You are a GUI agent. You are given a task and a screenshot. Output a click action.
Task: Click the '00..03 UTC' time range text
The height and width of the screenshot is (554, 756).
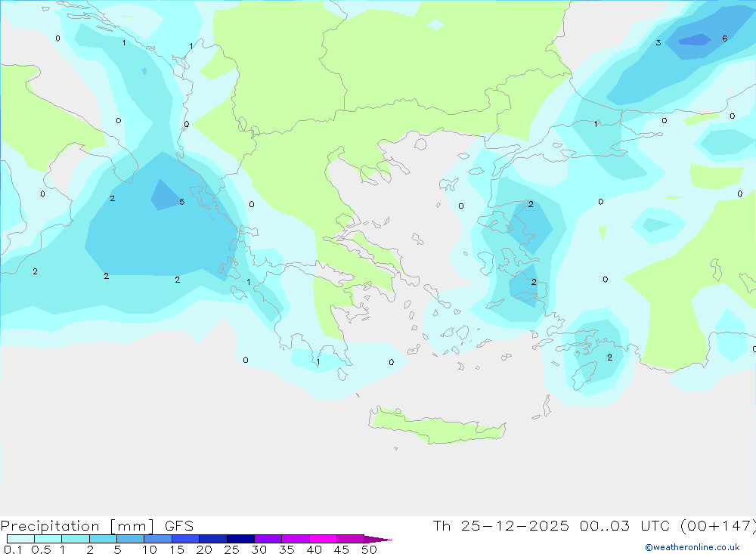pos(625,526)
